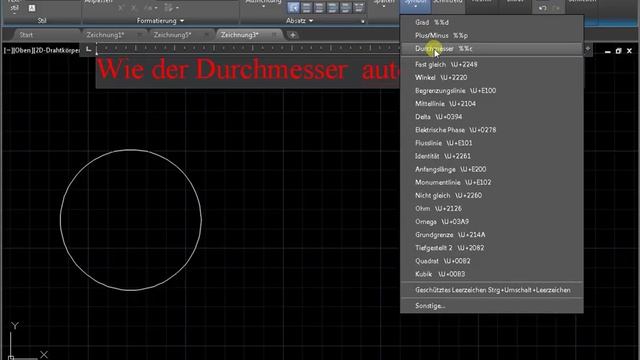Insert Geschütztes Leerzeichen entry
640x360 pixels.
click(491, 290)
